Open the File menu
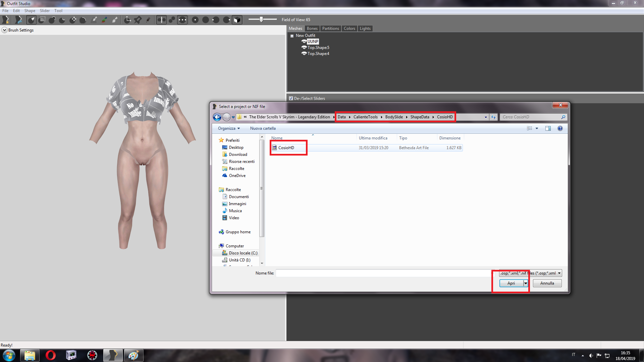 tap(5, 11)
